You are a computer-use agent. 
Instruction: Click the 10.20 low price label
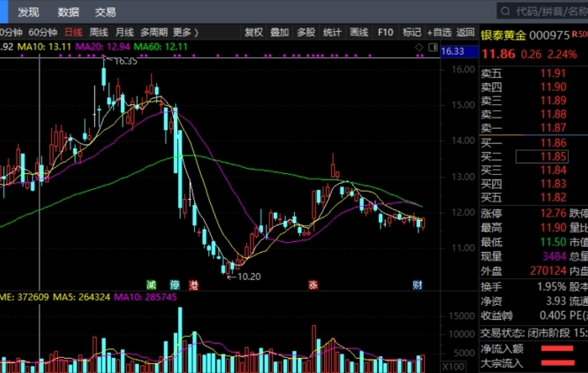(x=249, y=276)
